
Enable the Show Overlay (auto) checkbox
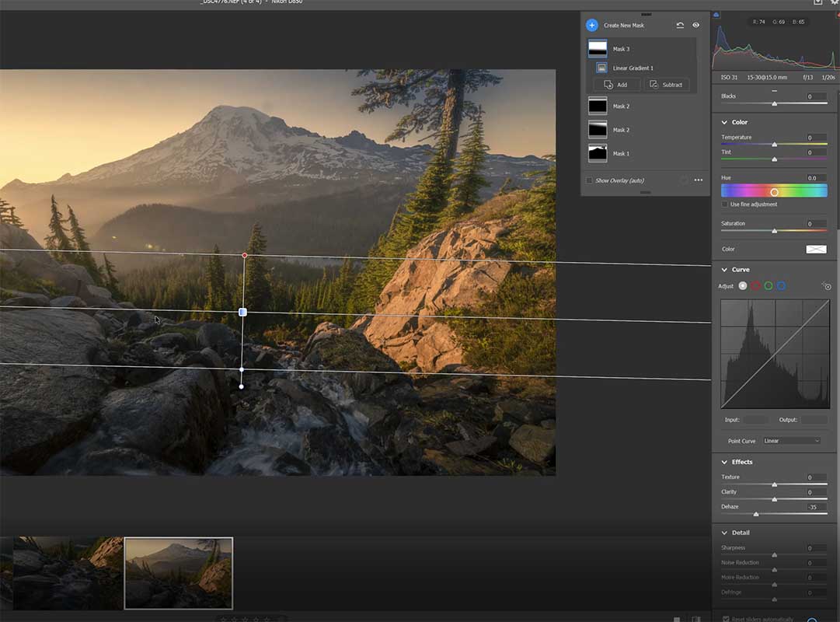click(x=589, y=180)
